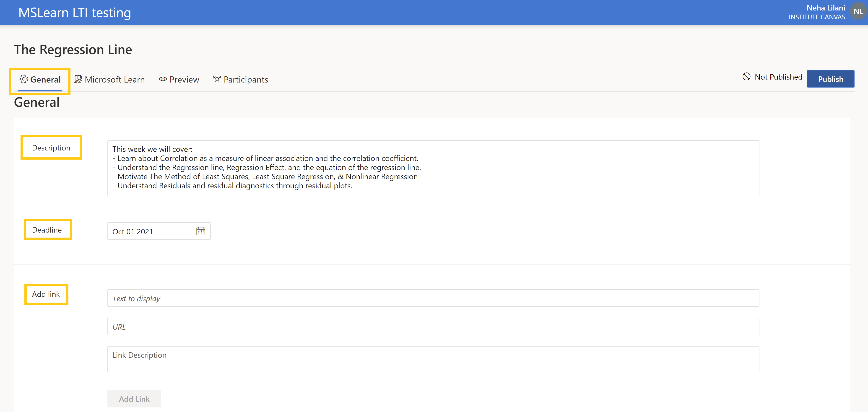This screenshot has width=868, height=412.
Task: Click the Participants people icon
Action: (217, 79)
